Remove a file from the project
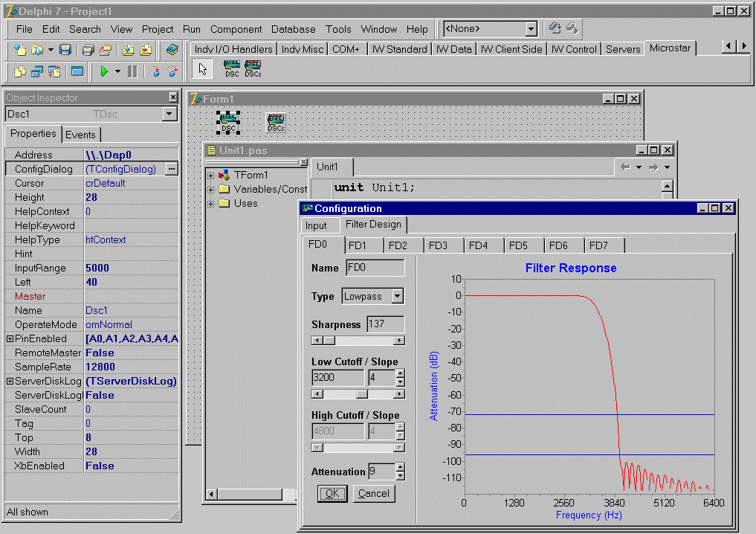Screen dimensions: 756x534 (x=146, y=50)
